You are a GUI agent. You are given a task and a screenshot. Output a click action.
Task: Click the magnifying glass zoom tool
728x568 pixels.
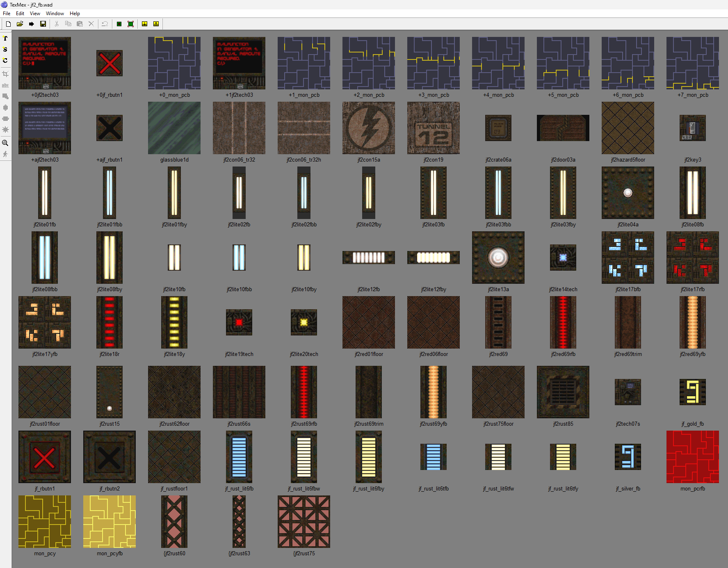pyautogui.click(x=5, y=143)
